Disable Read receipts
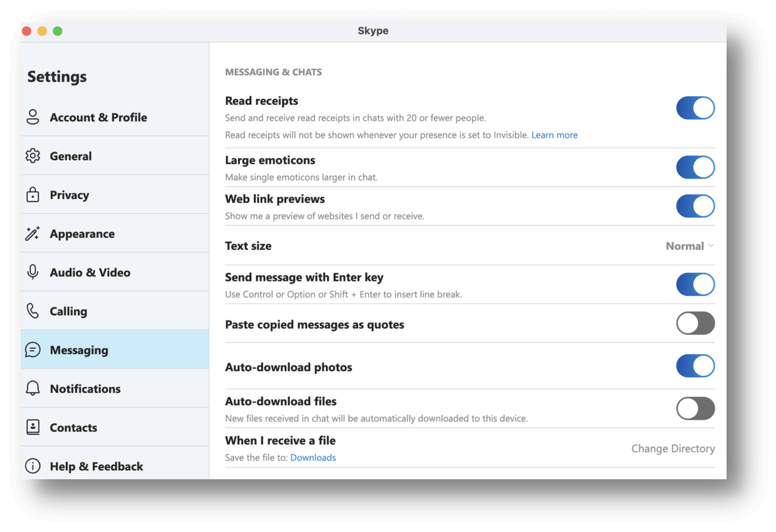Viewport: 776px width, 532px height. pos(696,107)
